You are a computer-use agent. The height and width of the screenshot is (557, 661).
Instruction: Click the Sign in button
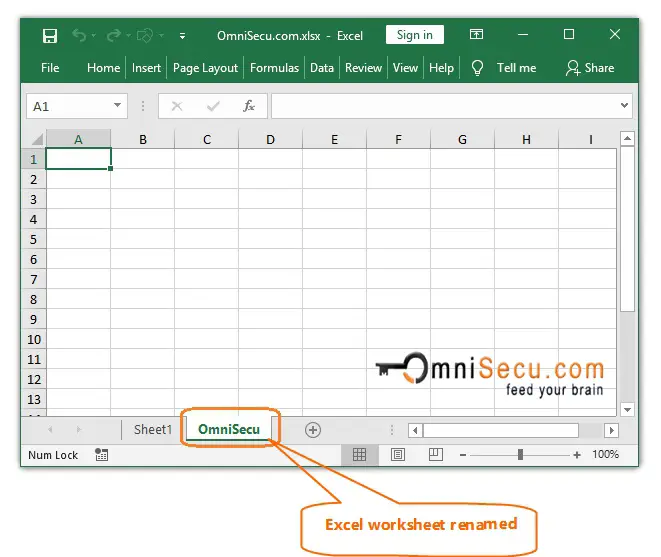[415, 35]
